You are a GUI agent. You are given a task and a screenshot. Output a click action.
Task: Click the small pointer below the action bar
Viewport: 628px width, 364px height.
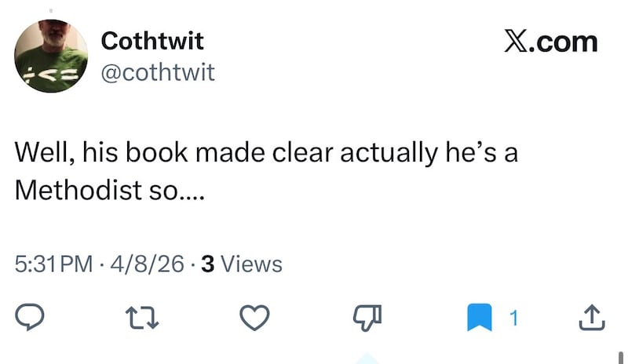tap(367, 359)
